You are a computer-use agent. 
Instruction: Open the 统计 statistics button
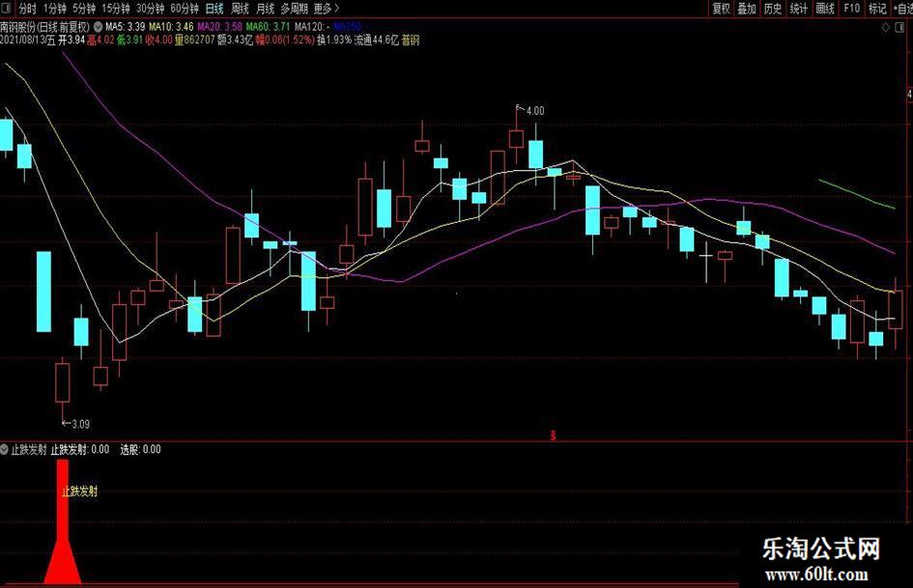(798, 8)
